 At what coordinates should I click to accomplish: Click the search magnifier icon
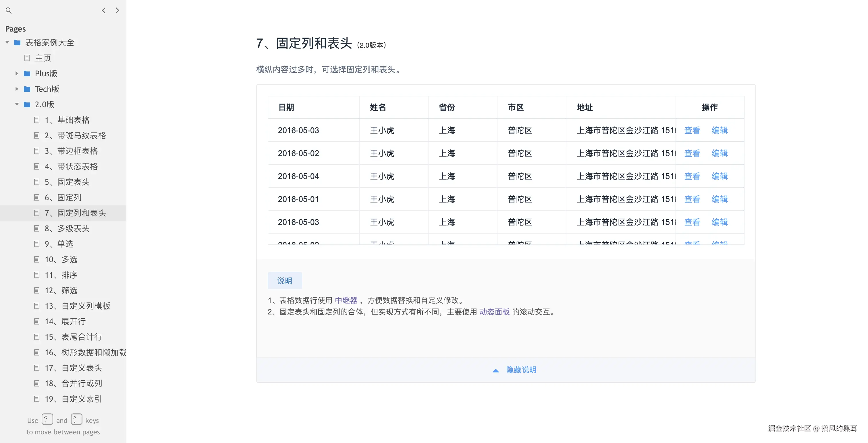click(9, 10)
